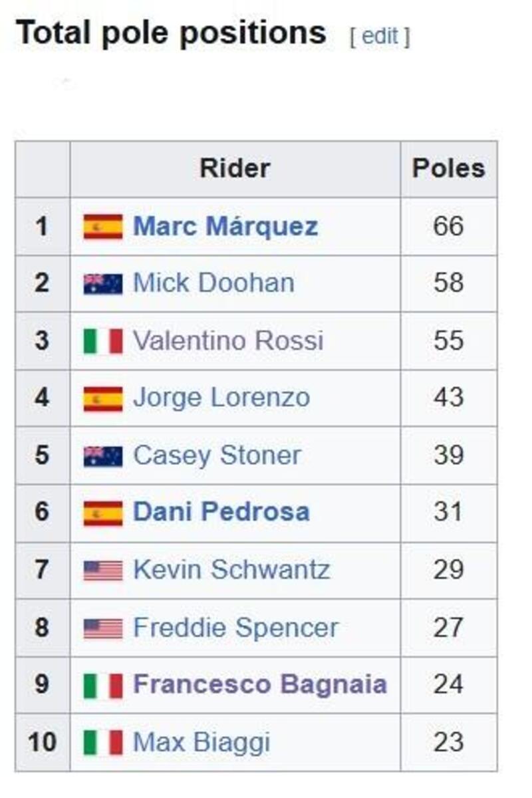Click the edit link beside the heading
Image resolution: width=532 pixels, height=798 pixels.
tap(380, 36)
